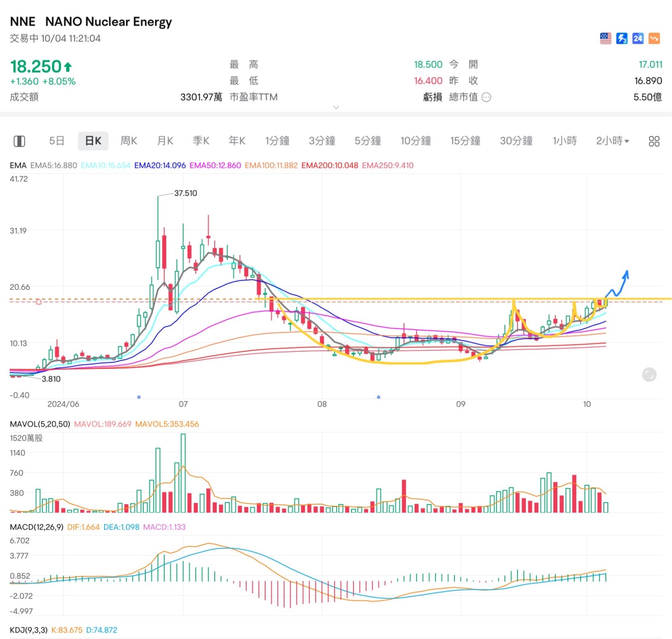The image size is (672, 639).
Task: Open the 2小時 interval dropdown
Action: point(612,141)
